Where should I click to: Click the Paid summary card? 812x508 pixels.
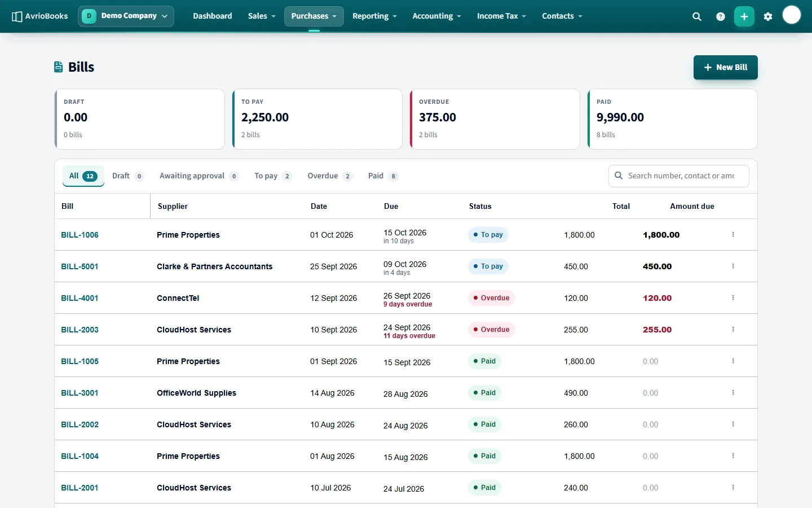(673, 119)
